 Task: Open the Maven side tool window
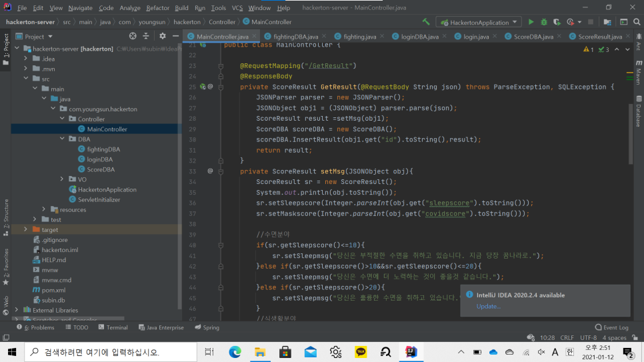(639, 72)
